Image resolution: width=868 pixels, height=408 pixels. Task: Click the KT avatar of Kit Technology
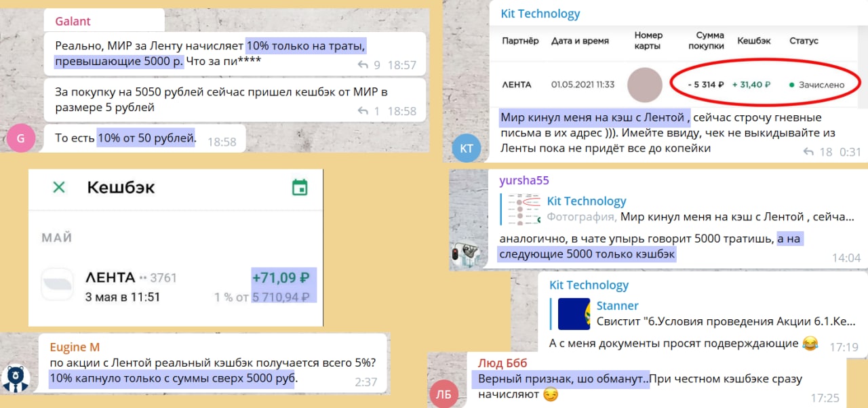[x=467, y=148]
